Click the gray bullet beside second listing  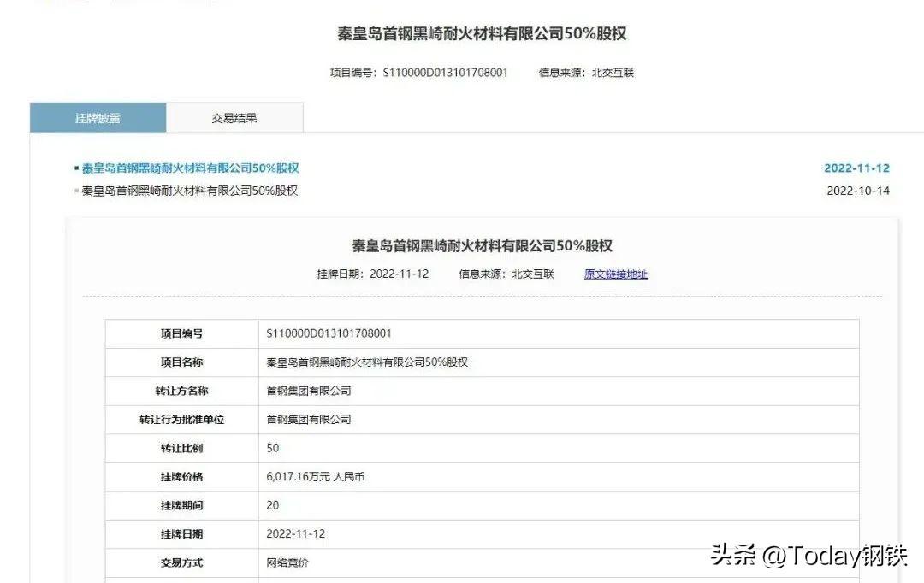click(x=77, y=191)
